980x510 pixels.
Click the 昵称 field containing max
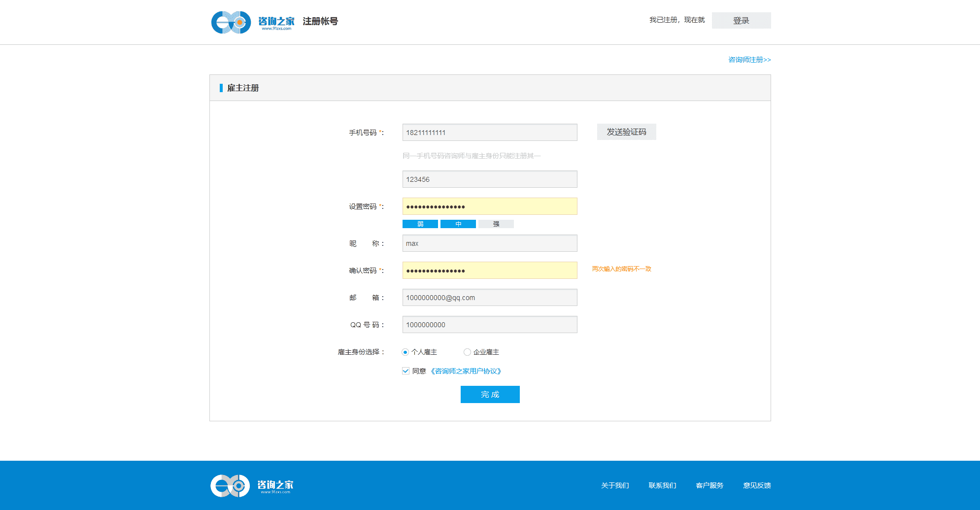tap(490, 243)
